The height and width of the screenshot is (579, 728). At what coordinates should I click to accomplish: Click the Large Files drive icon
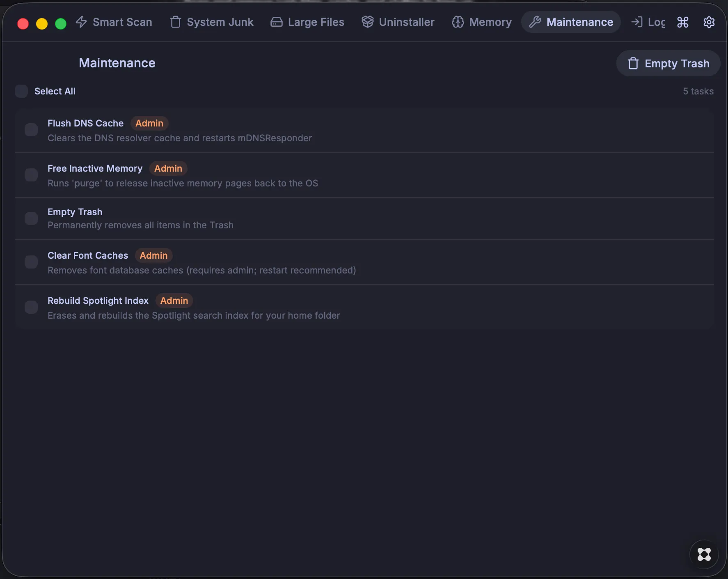(x=276, y=22)
